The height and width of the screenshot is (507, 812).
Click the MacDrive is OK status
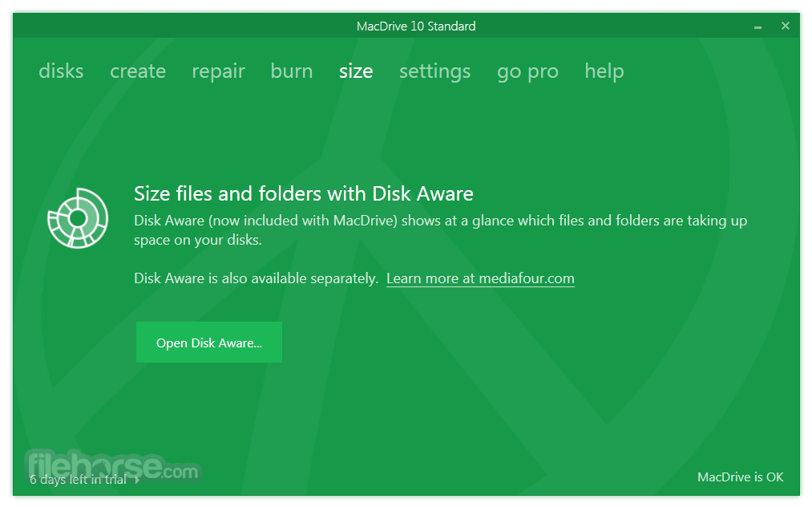tap(740, 477)
